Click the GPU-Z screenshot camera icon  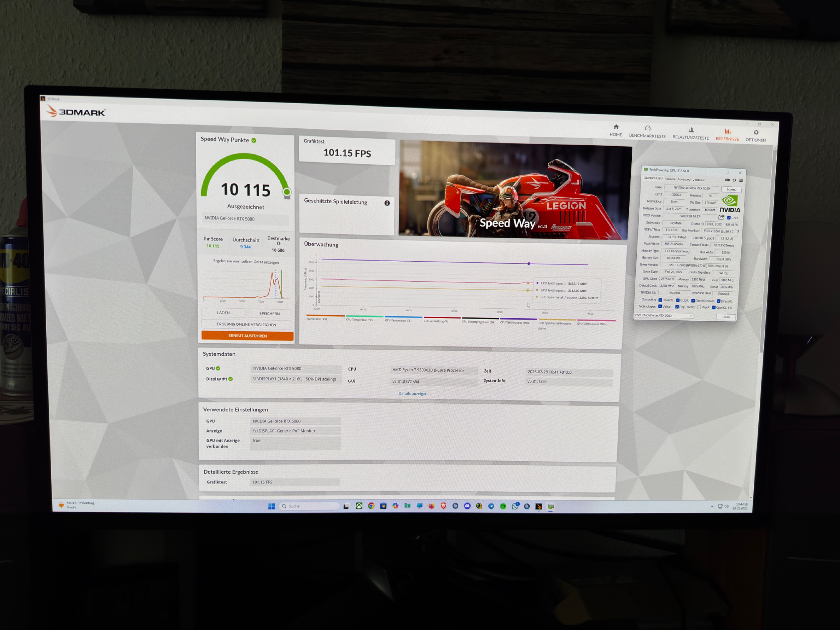point(727,180)
